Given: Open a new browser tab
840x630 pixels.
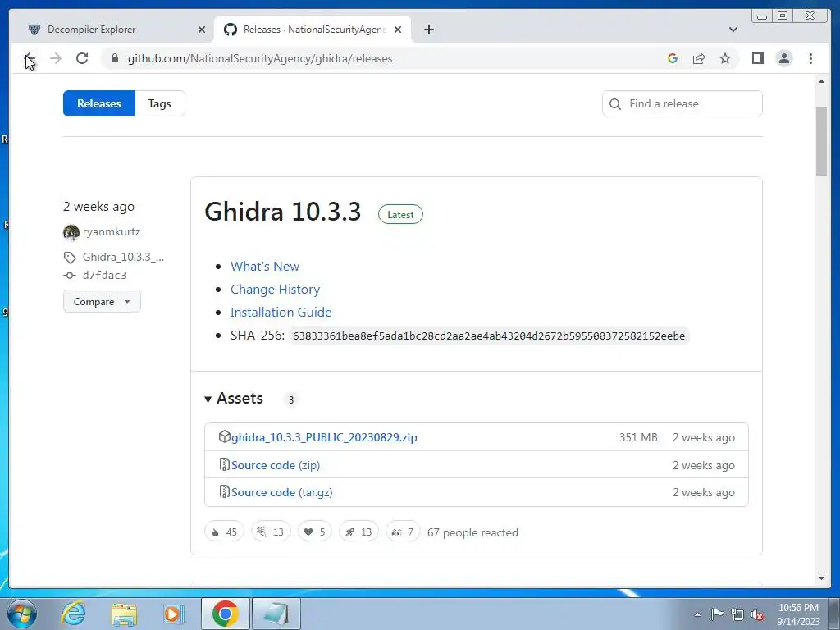Looking at the screenshot, I should pos(428,30).
